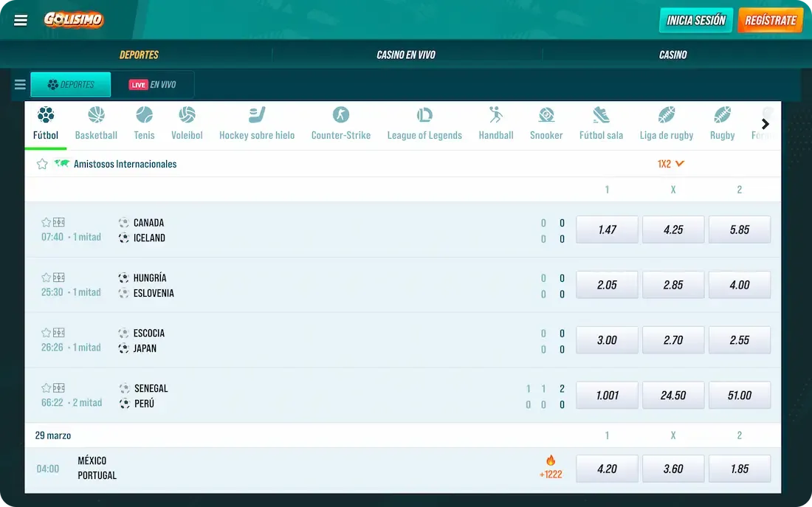Click the 29 marzo date header
This screenshot has height=507, width=812.
(x=53, y=435)
